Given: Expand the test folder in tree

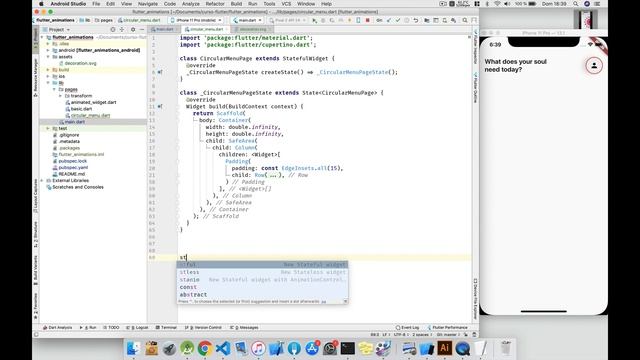Looking at the screenshot, I should point(48,128).
